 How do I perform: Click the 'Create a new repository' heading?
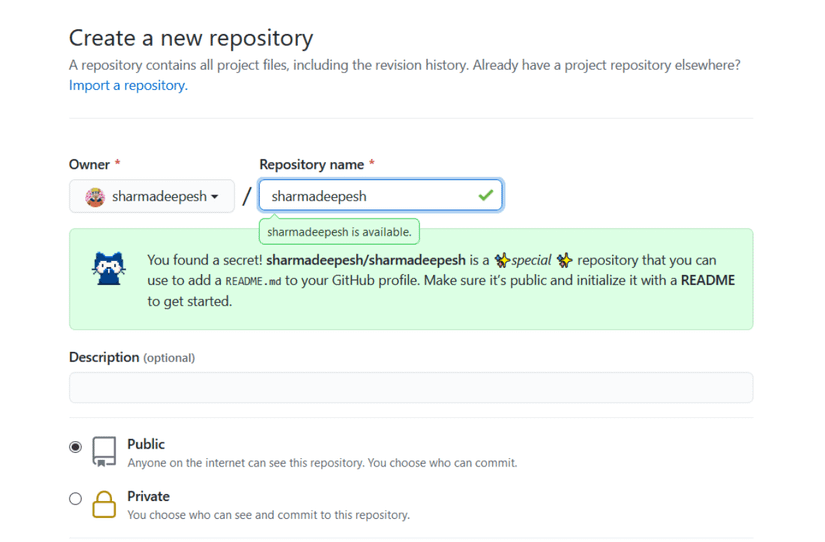(x=191, y=38)
